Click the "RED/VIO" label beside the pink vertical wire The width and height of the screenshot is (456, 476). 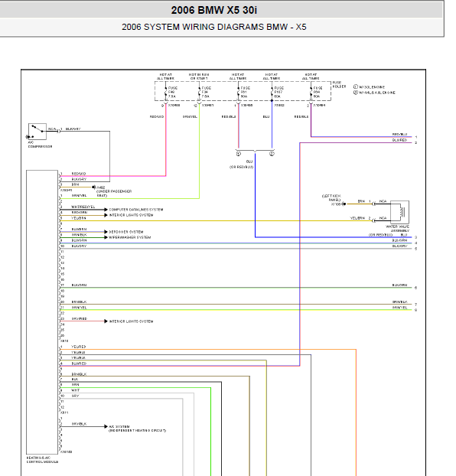[x=157, y=117]
